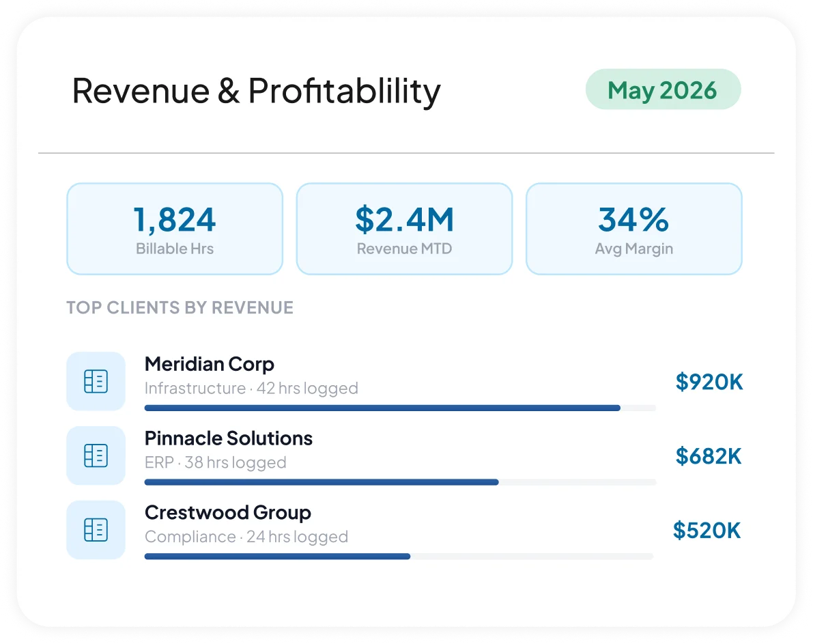
Task: Click the $520K revenue amount
Action: [707, 531]
